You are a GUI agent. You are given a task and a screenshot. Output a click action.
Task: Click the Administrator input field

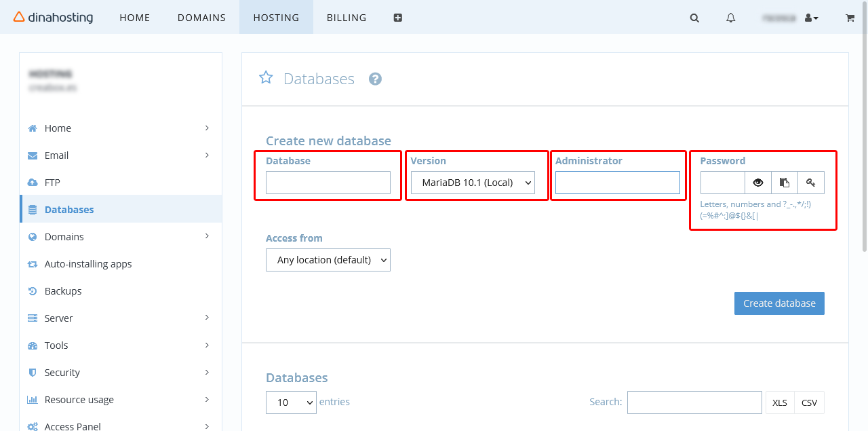pos(618,183)
